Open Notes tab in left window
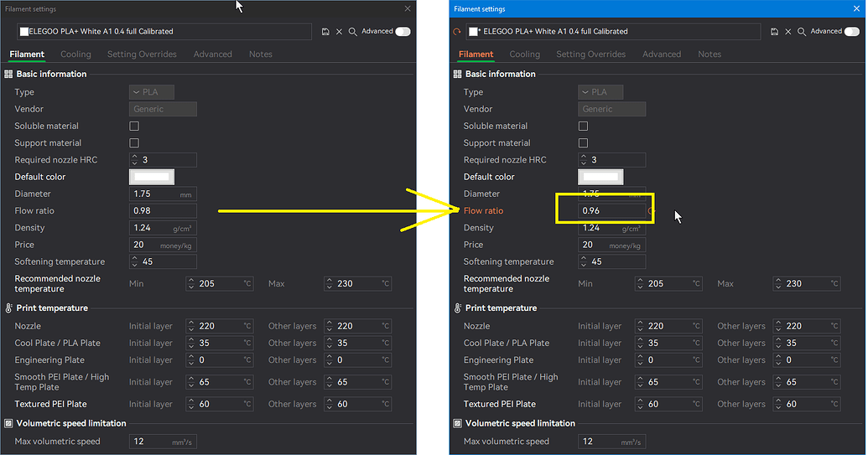 [x=261, y=54]
